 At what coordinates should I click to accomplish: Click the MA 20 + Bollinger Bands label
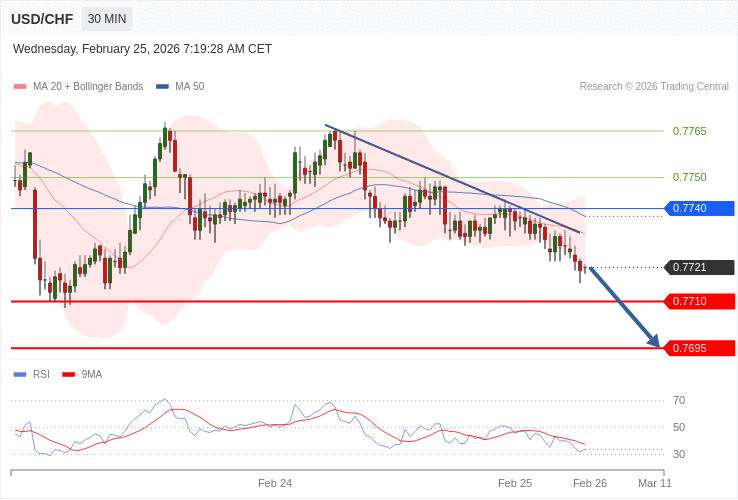(88, 87)
